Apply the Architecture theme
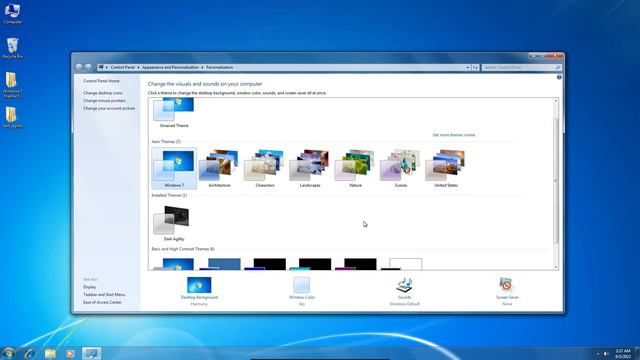 [x=219, y=168]
